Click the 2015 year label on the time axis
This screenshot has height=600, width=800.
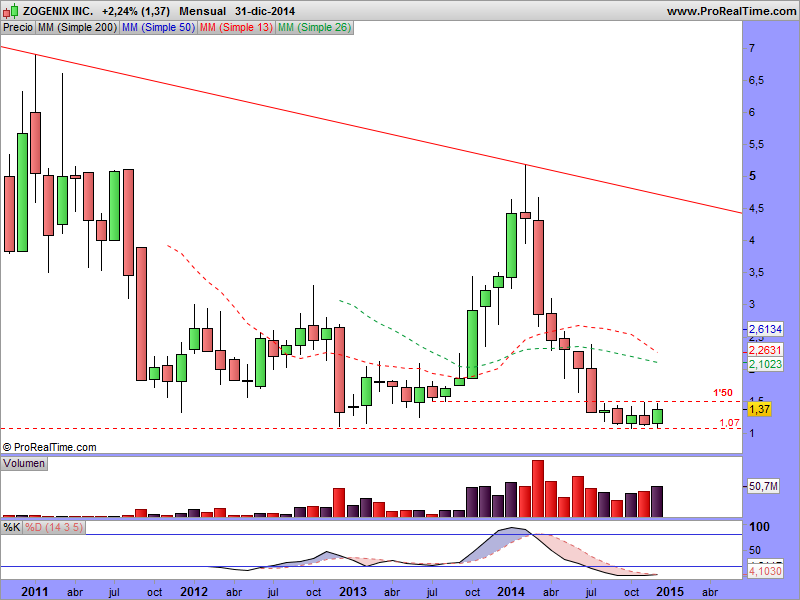click(670, 591)
